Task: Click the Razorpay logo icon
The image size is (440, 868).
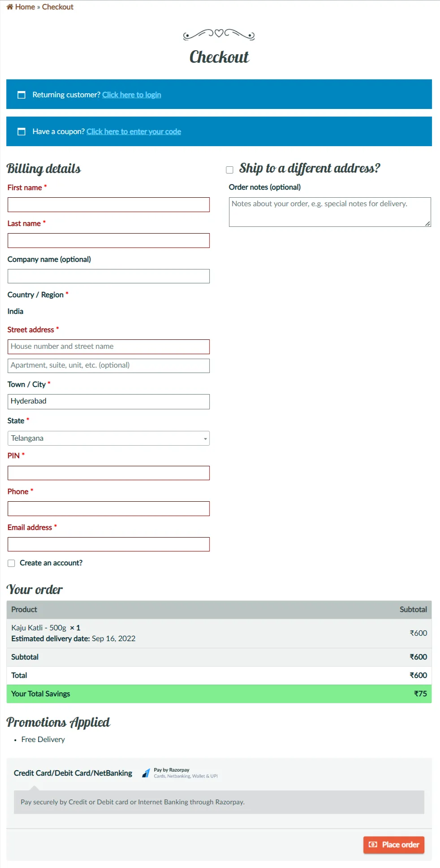Action: 146,773
